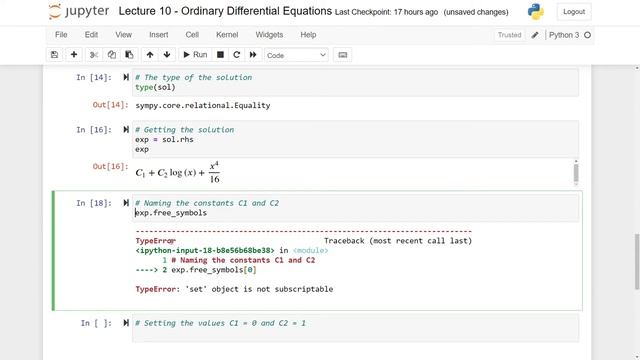Open the cell type Code dropdown

(x=296, y=55)
